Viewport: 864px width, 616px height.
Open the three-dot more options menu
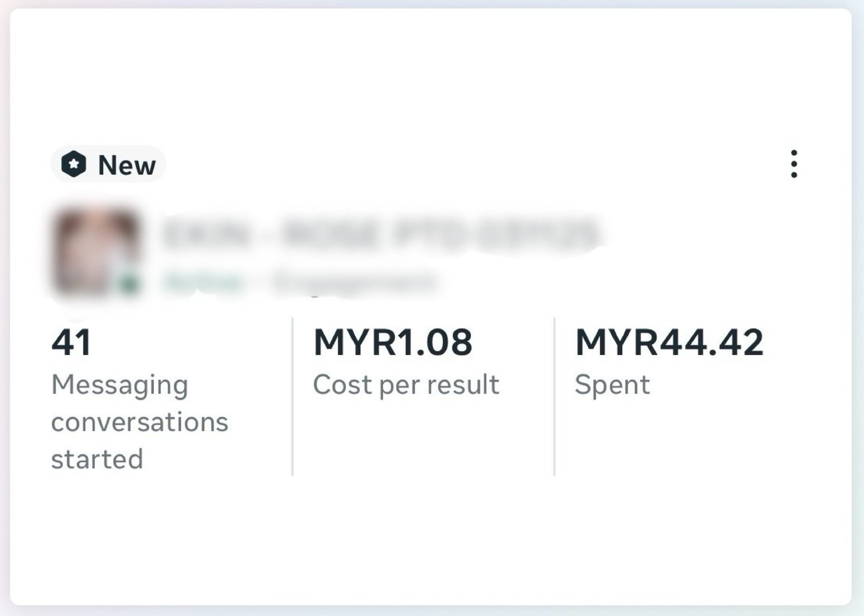[793, 164]
